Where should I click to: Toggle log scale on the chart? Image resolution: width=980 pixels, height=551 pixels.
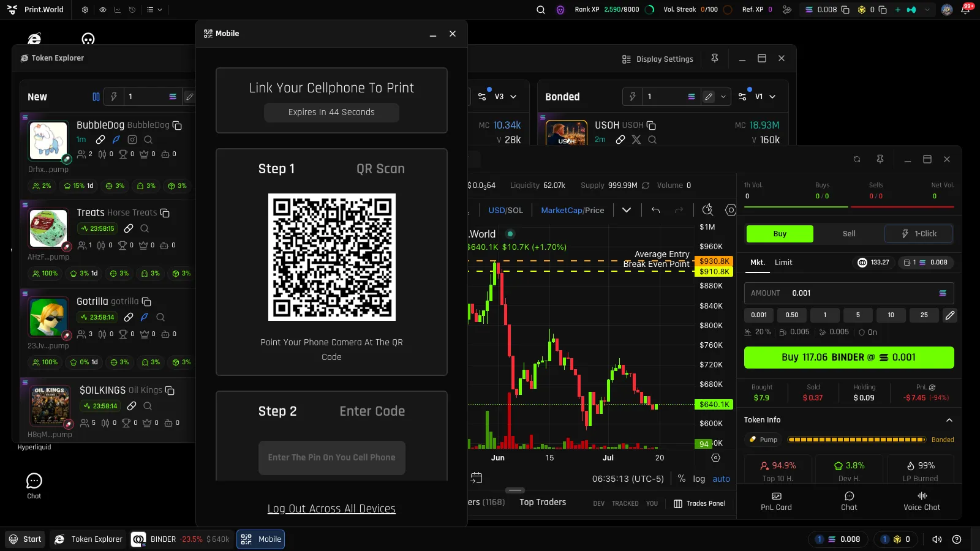[699, 479]
